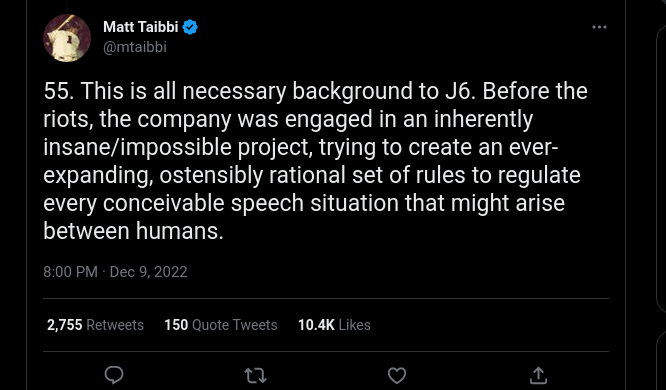Open the share upload arrow icon
This screenshot has width=666, height=390.
click(538, 375)
